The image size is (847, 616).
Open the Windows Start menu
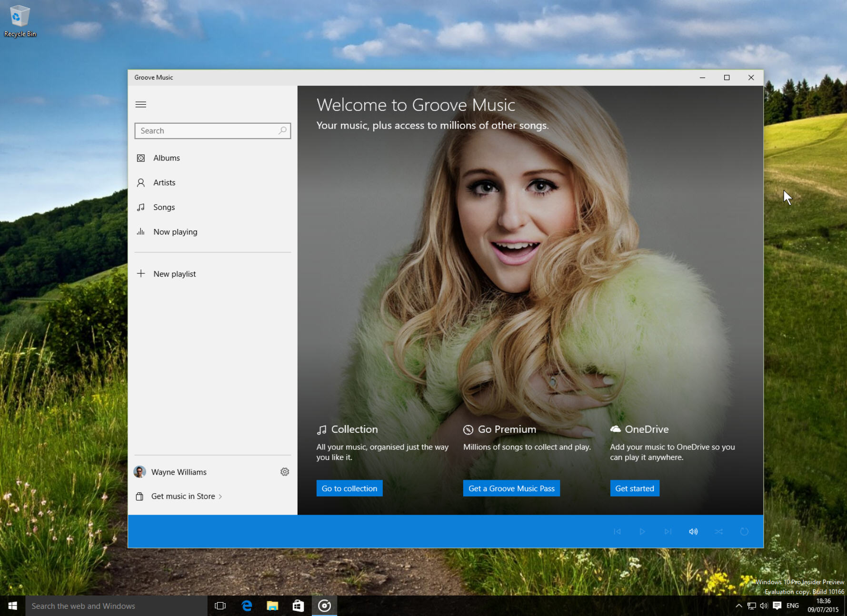coord(13,606)
